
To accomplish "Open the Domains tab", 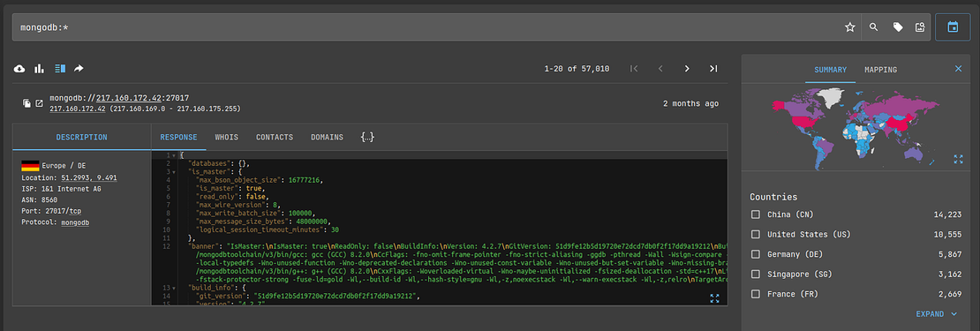I will pyautogui.click(x=327, y=138).
